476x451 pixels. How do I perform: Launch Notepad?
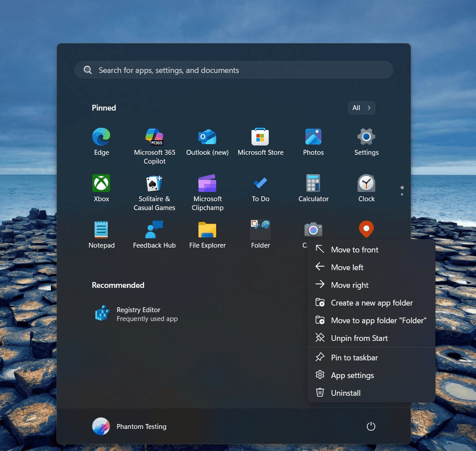101,235
